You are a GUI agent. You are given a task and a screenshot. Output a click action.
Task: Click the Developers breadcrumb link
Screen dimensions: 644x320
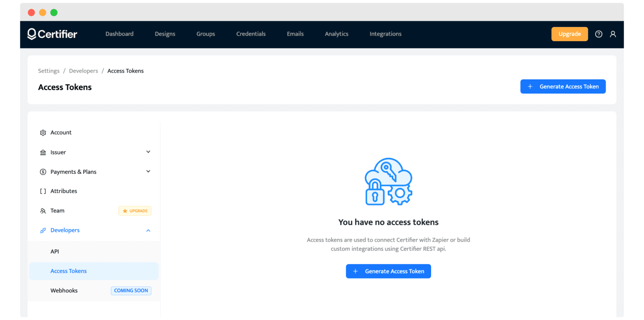(x=83, y=71)
